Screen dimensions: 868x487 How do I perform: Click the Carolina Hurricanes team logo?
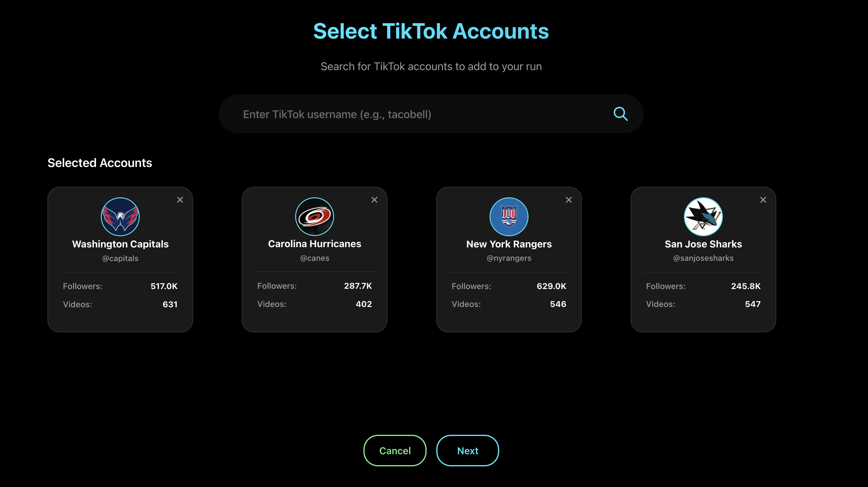coord(314,216)
